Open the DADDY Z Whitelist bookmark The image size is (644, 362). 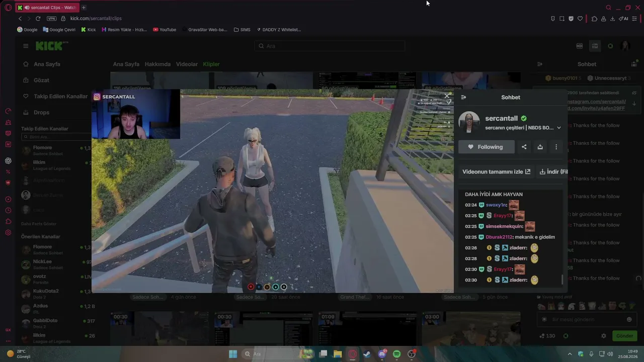click(279, 30)
